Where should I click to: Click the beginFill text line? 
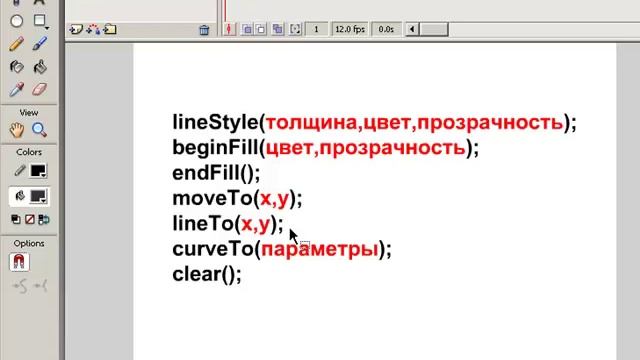click(x=325, y=148)
